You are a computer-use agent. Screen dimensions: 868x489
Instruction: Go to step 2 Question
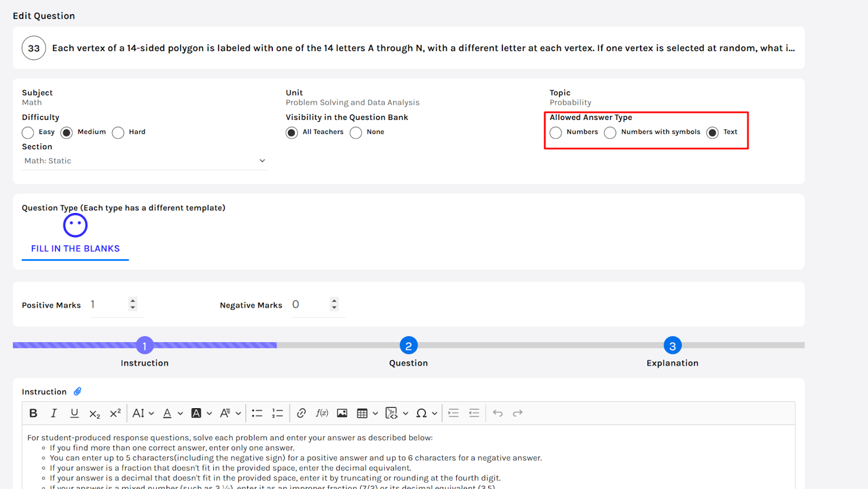pos(409,346)
